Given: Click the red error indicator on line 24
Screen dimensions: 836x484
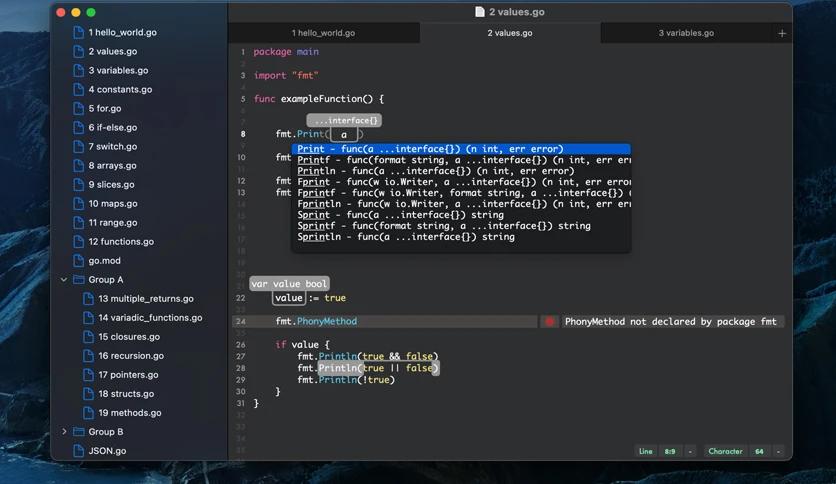Looking at the screenshot, I should 549,321.
